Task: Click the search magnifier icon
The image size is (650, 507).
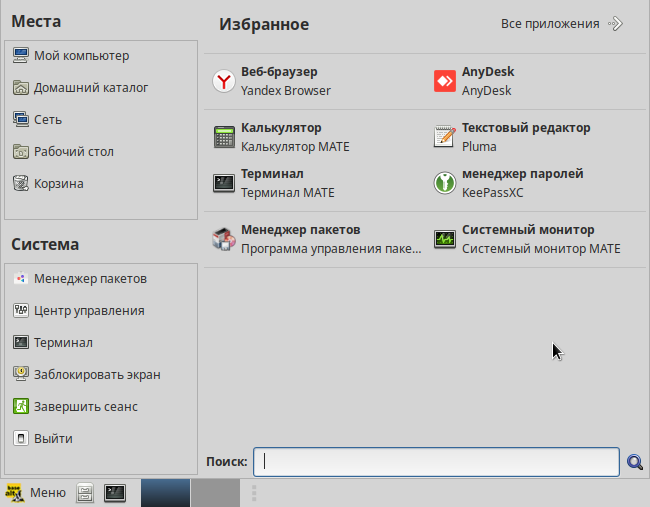Action: point(635,462)
